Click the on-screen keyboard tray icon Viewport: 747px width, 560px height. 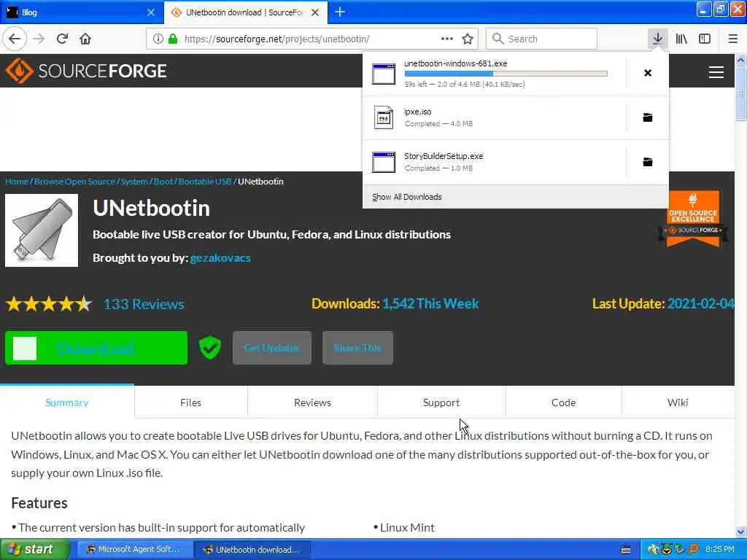tap(626, 550)
